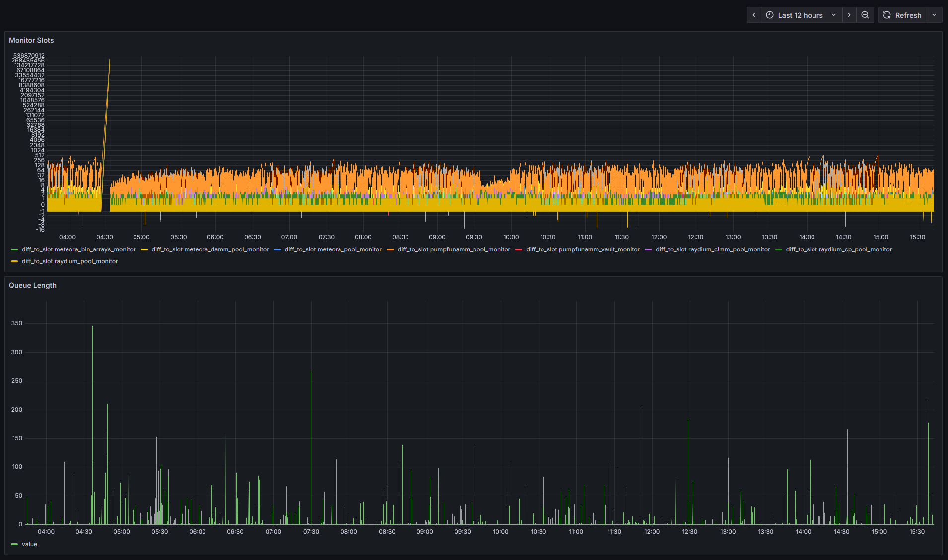Select the raydium_clmm_pool_monitor legend label
The image size is (948, 560).
coord(713,249)
